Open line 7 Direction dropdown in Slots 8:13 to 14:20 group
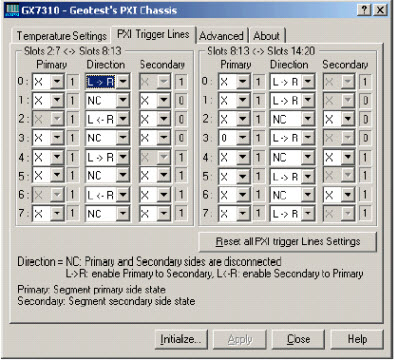This screenshot has width=395, height=360. [x=292, y=214]
